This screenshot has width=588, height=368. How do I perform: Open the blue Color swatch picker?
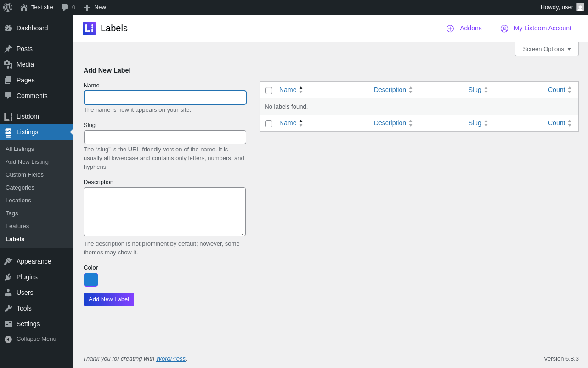pos(91,280)
